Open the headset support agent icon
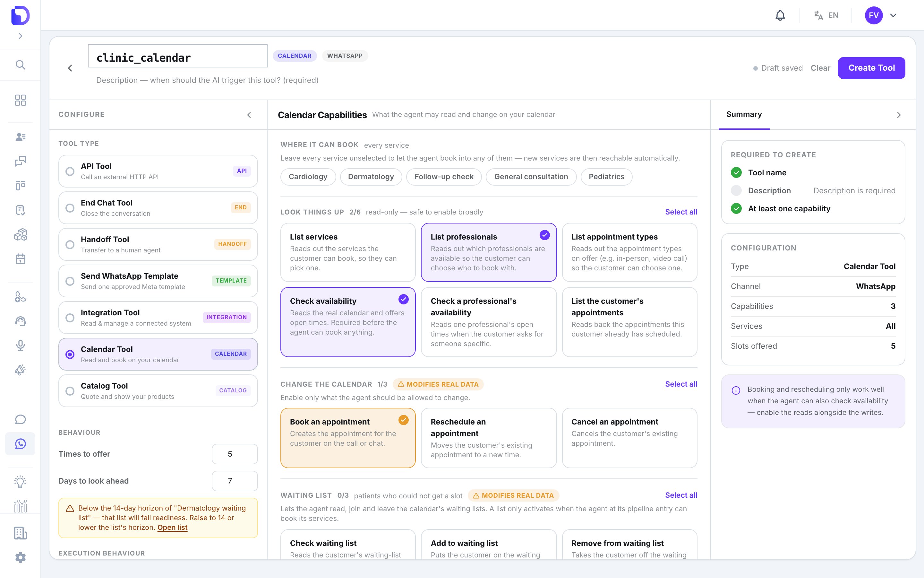The image size is (924, 578). 20,321
